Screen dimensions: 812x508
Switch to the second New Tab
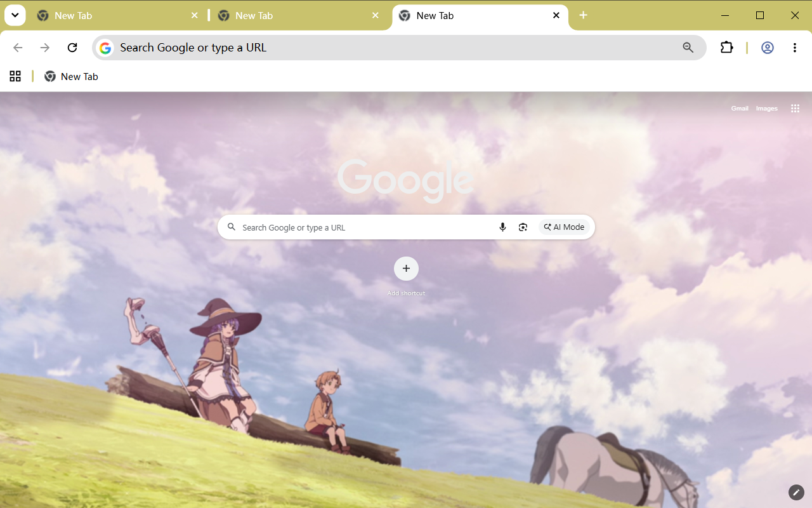tap(298, 16)
